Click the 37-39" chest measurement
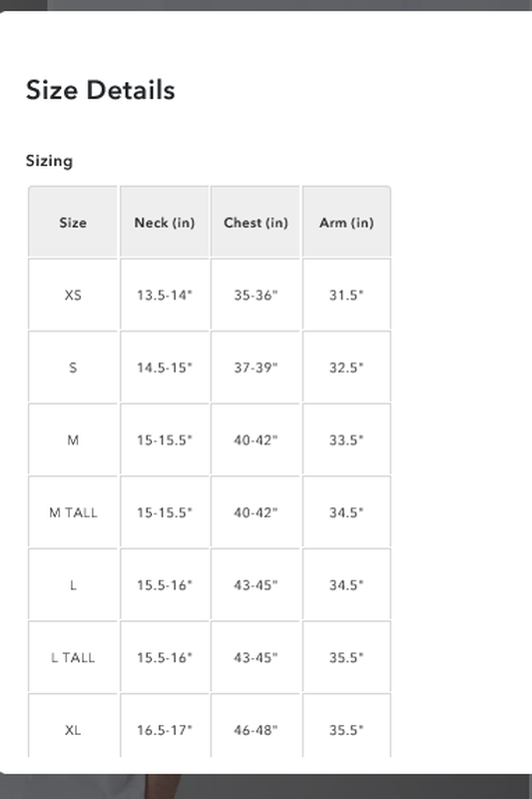This screenshot has height=799, width=532. (256, 367)
